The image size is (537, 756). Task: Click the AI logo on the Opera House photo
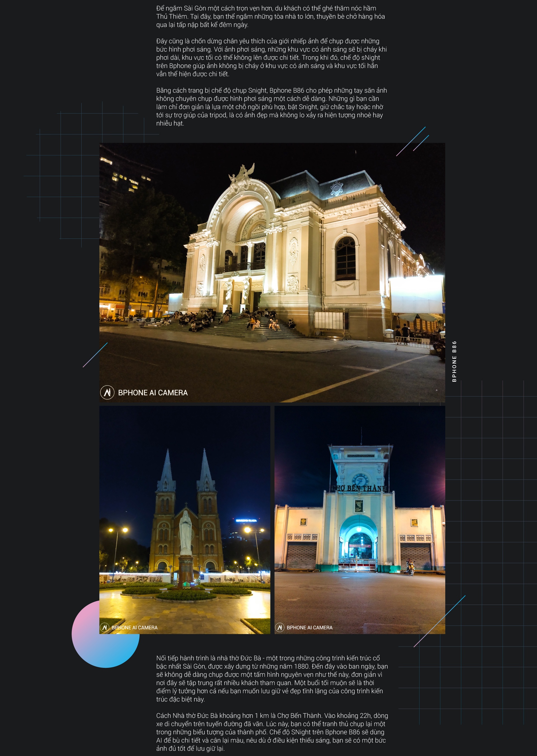107,392
